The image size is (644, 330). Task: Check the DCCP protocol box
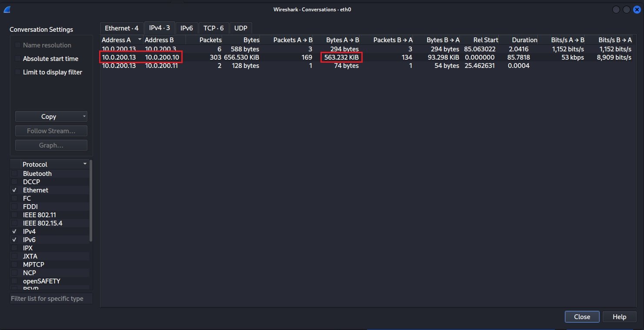[15, 182]
